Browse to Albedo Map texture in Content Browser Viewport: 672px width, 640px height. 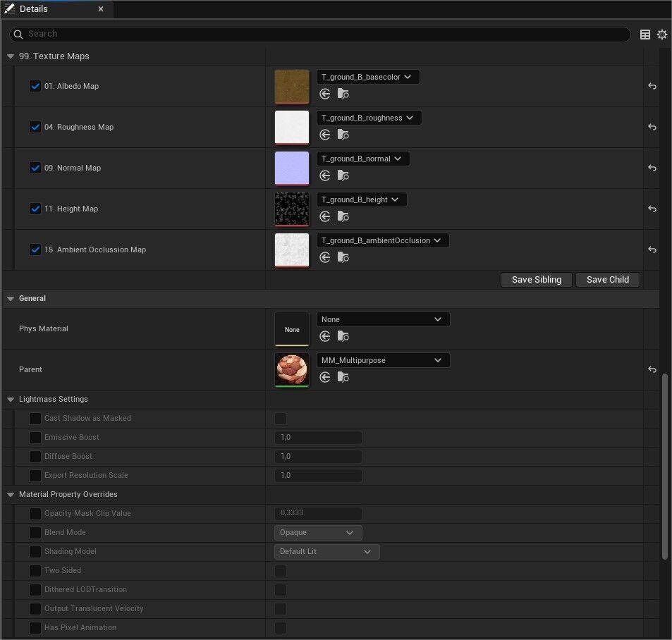pos(343,94)
